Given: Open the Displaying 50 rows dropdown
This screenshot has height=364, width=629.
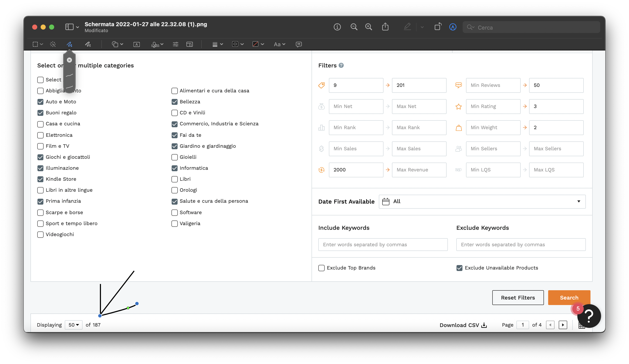Looking at the screenshot, I should 74,325.
